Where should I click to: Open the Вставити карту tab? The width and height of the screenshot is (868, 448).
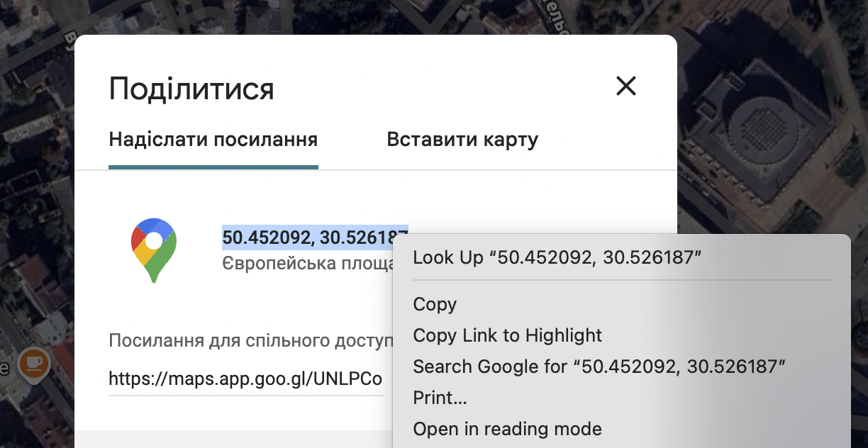coord(462,139)
